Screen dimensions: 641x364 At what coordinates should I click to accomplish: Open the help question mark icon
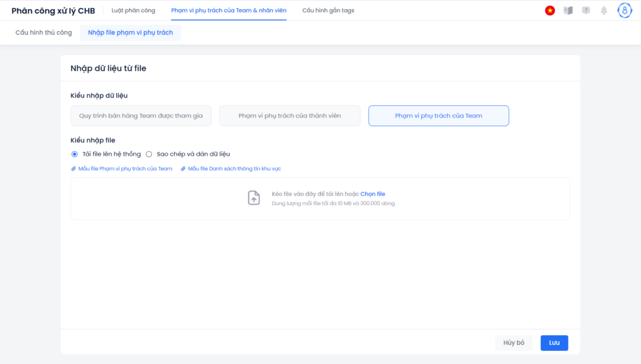[x=586, y=11]
